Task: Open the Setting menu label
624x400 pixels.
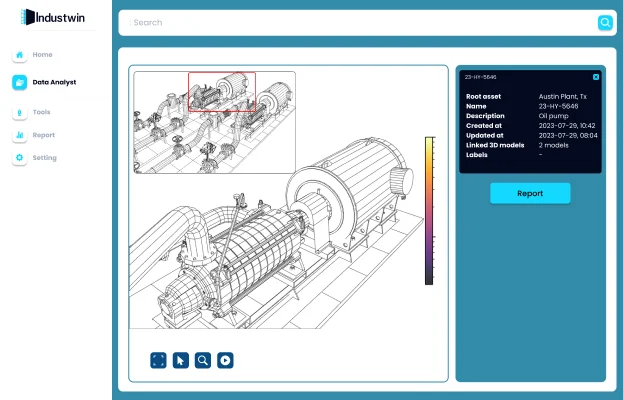Action: tap(44, 158)
